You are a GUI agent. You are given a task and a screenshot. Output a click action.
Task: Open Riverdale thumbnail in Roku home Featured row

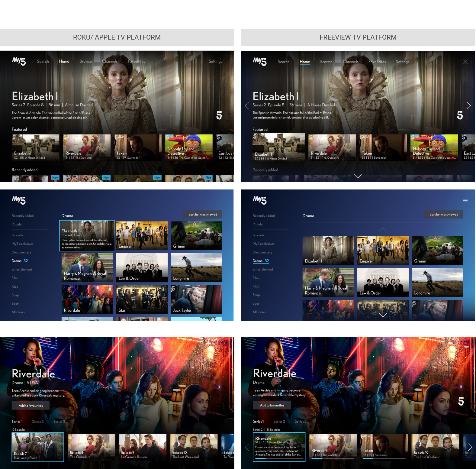[x=87, y=147]
